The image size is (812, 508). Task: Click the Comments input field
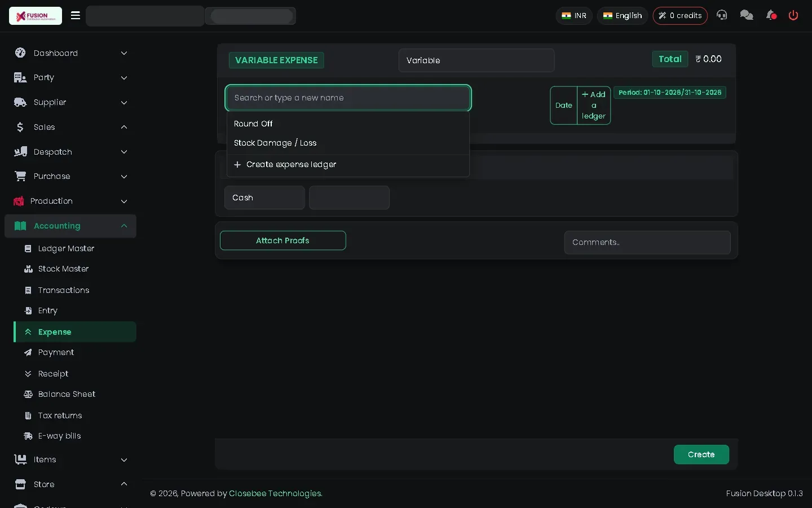[647, 242]
